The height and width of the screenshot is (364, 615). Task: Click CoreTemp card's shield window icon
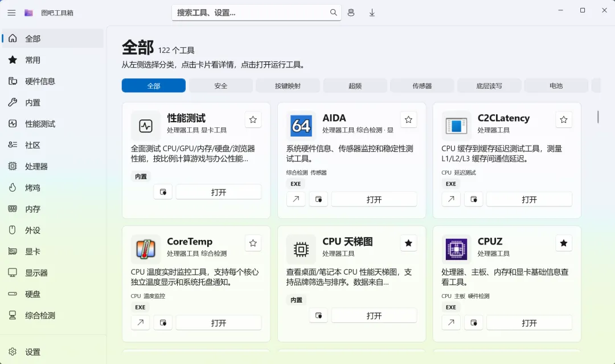point(163,322)
